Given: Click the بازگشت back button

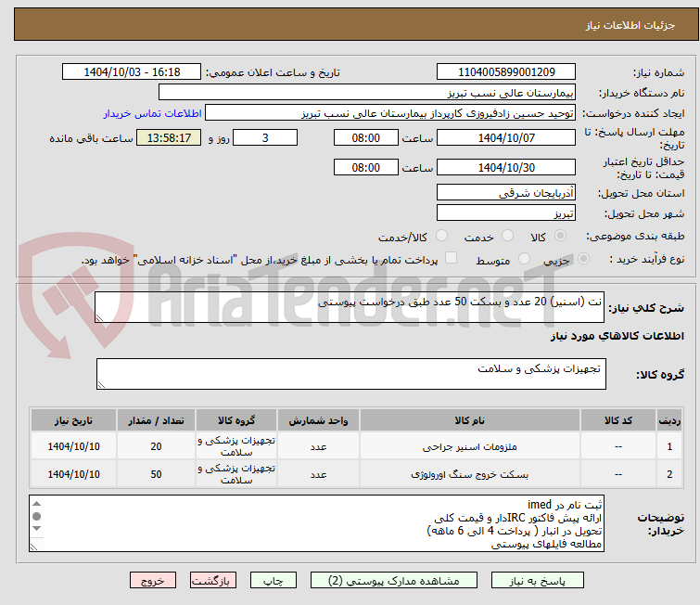Looking at the screenshot, I should [212, 581].
